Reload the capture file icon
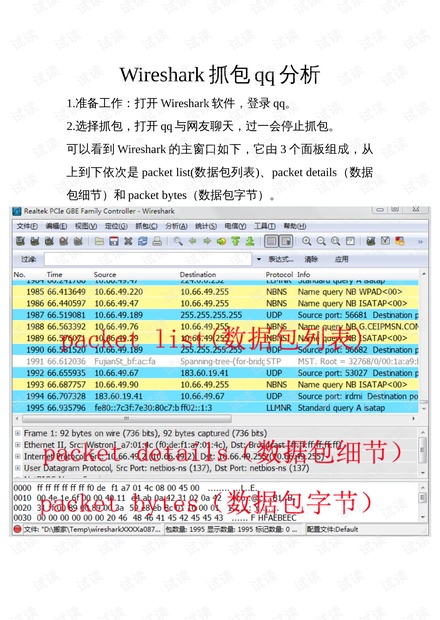Image resolution: width=440 pixels, height=620 pixels. 142,241
